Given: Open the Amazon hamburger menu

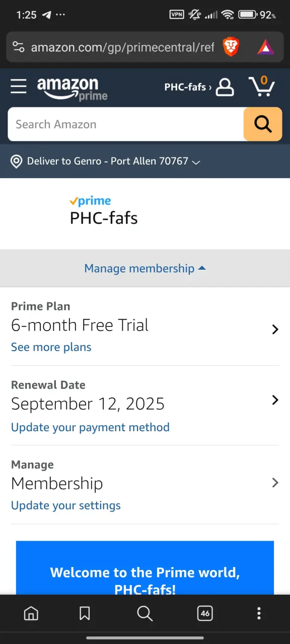Looking at the screenshot, I should point(19,87).
